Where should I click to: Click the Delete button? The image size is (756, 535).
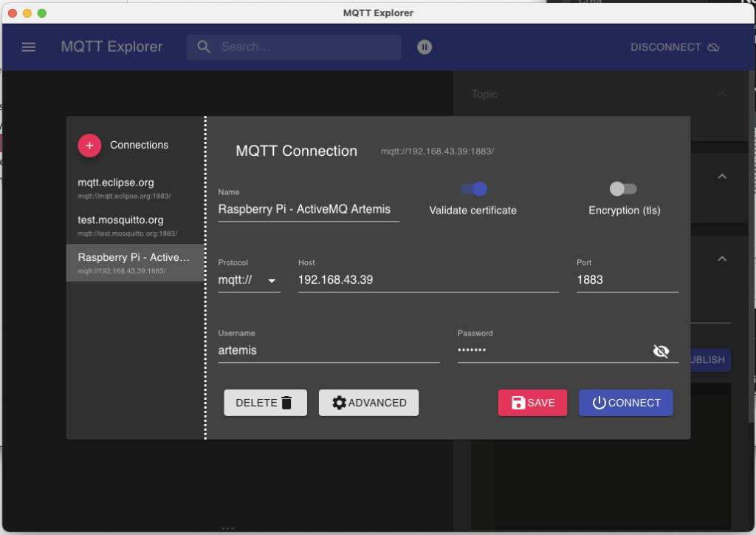pyautogui.click(x=265, y=403)
